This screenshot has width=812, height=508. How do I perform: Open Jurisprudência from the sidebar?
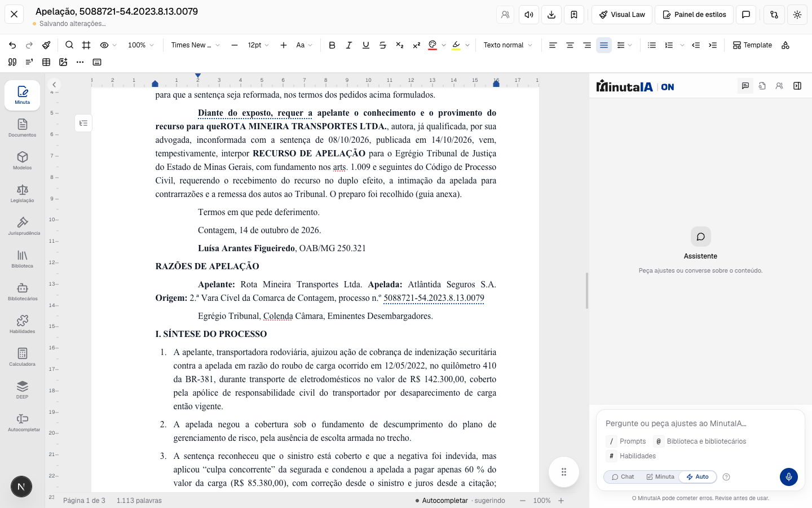click(23, 226)
